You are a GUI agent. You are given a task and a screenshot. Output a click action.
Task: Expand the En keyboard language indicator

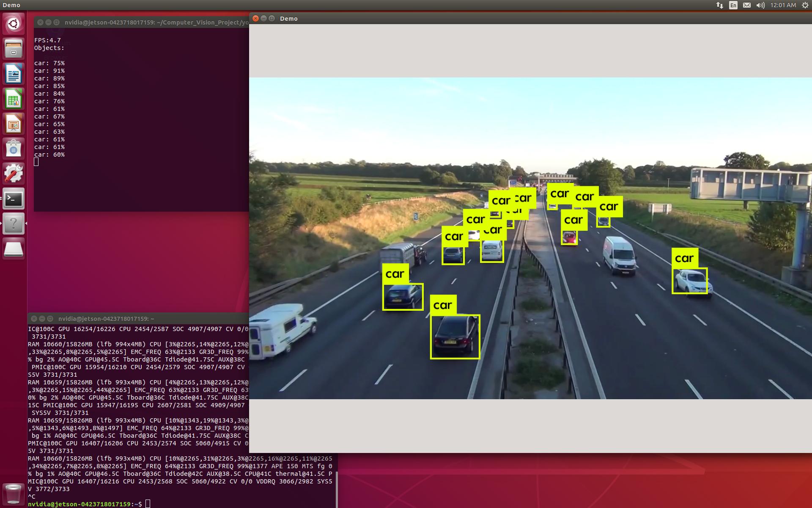[733, 5]
